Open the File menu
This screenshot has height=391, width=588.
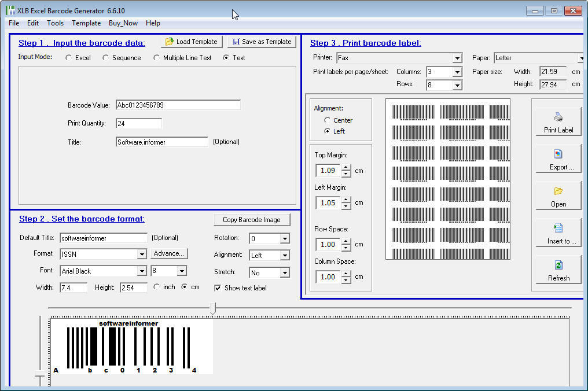(x=14, y=23)
